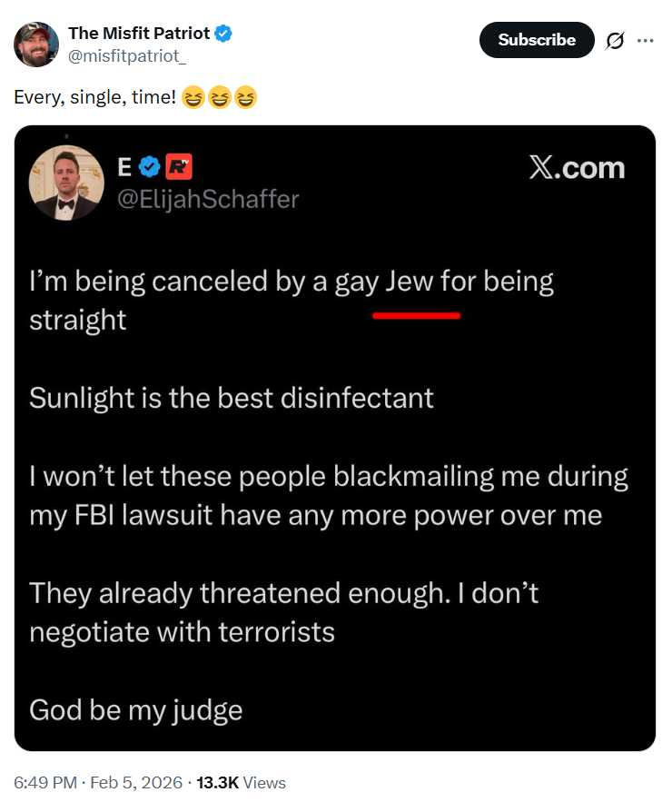672x812 pixels.
Task: Click The Misfit Patriot's blue verified badge
Action: (x=223, y=34)
